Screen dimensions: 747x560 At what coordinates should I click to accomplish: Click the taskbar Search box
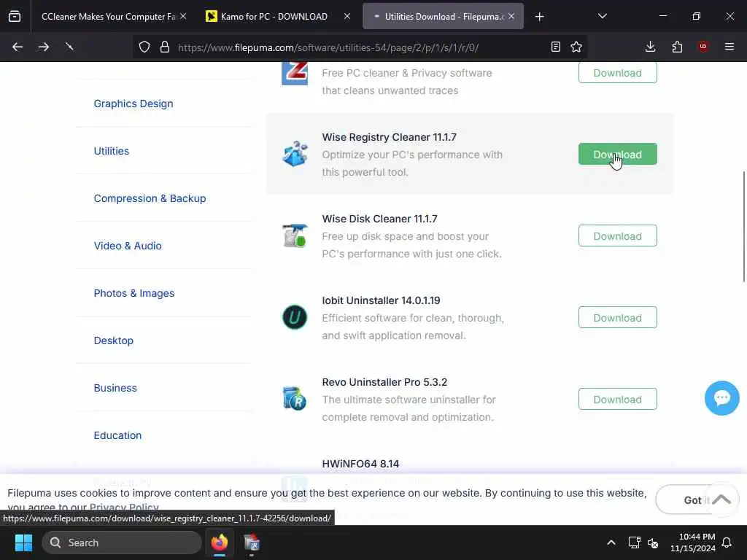click(x=122, y=542)
